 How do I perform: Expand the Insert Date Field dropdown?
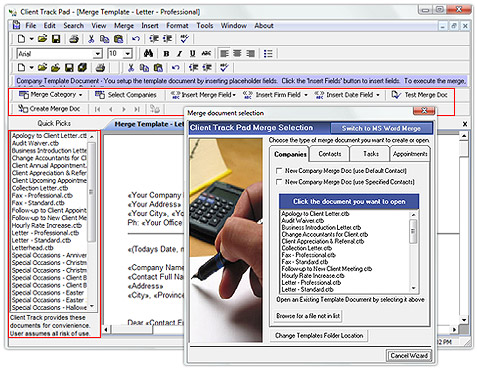pos(378,95)
